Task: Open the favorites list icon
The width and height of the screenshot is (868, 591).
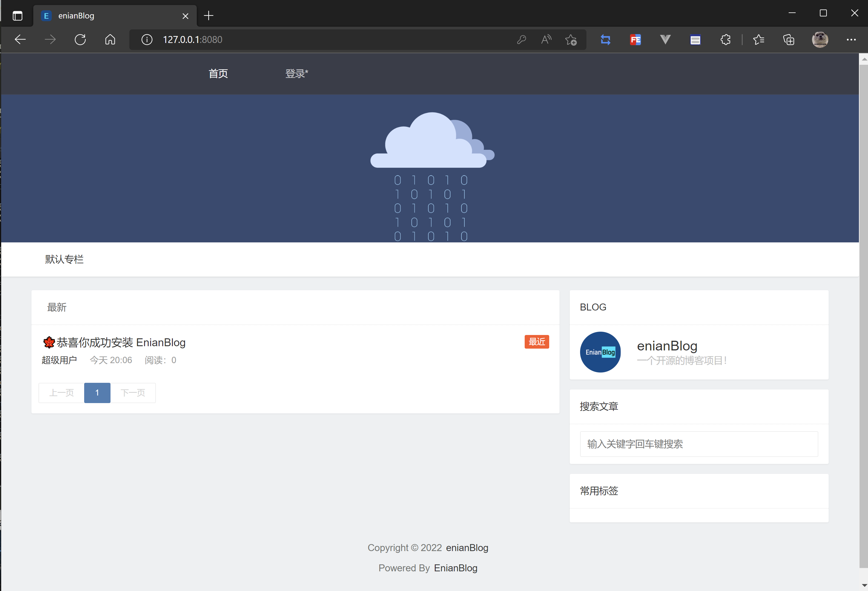Action: coord(759,40)
